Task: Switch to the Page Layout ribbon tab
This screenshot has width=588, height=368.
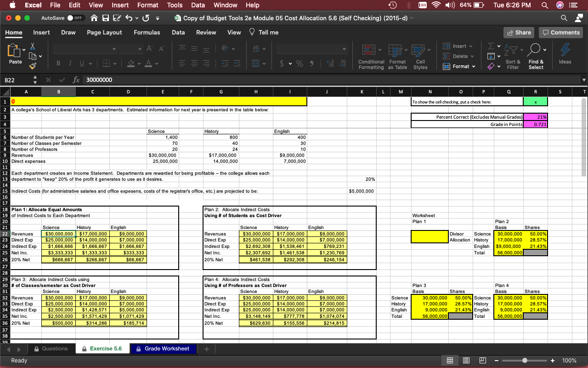Action: click(104, 32)
